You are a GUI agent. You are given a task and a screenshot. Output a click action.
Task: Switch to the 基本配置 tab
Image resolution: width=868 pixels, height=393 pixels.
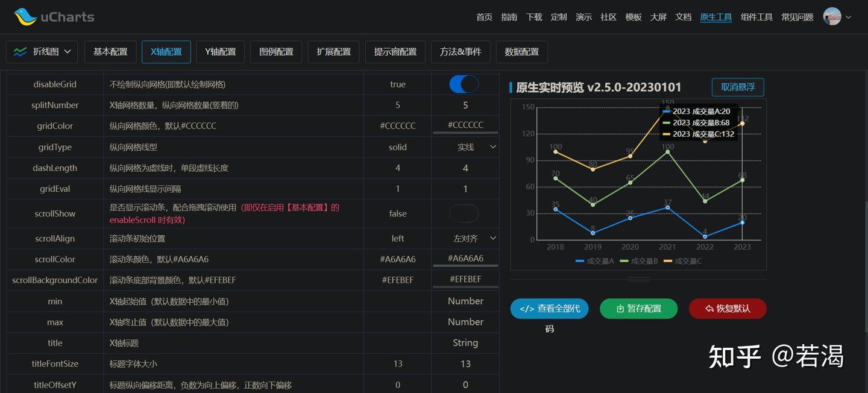[110, 52]
